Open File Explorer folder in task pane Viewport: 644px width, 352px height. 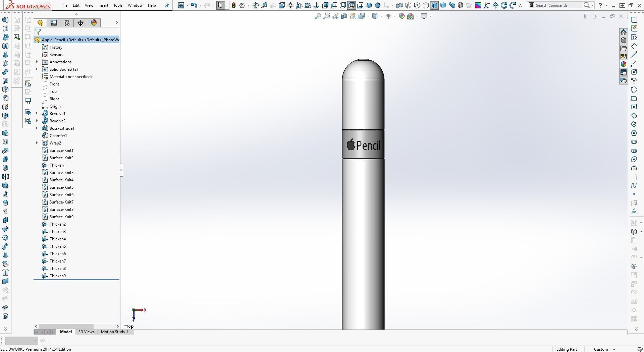[x=624, y=48]
